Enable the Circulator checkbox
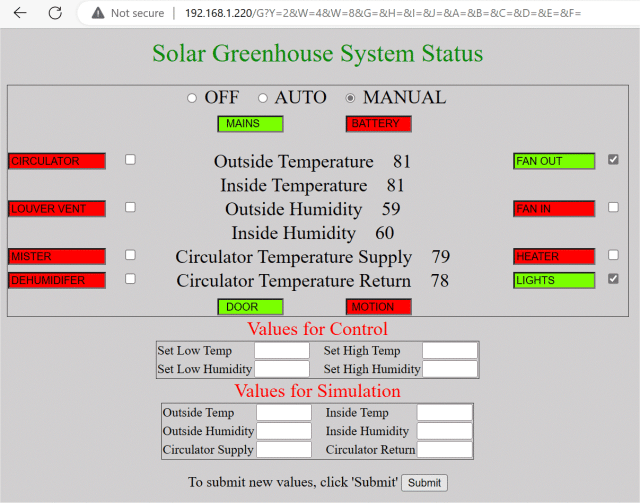The height and width of the screenshot is (503, 640). click(130, 159)
